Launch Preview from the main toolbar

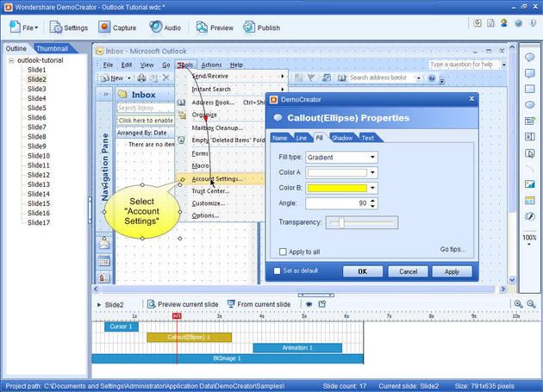(x=215, y=28)
